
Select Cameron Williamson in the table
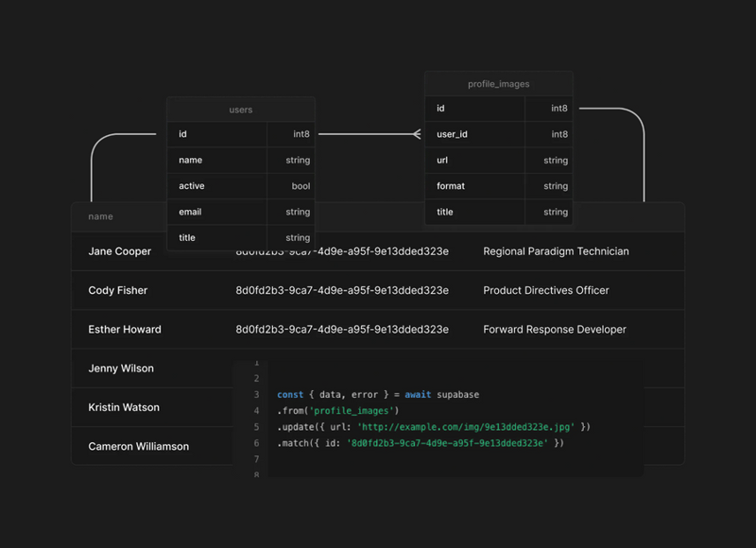point(140,446)
